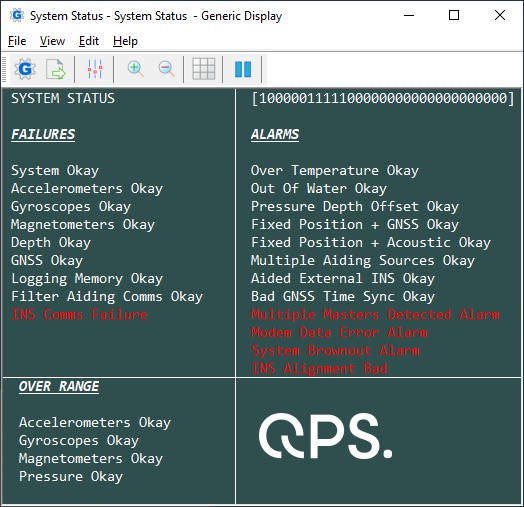The image size is (524, 507).
Task: Click the ALARMS heading
Action: [275, 134]
